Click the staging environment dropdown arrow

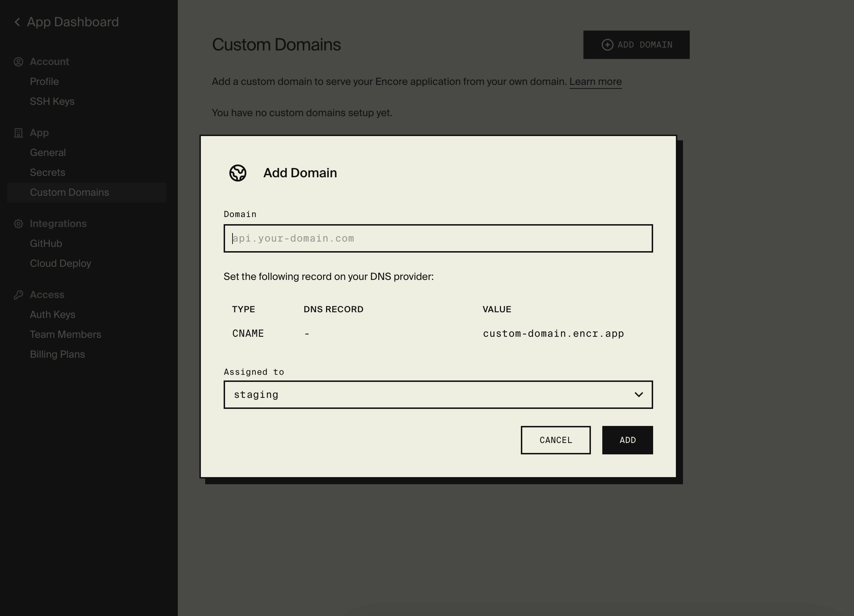pos(639,394)
